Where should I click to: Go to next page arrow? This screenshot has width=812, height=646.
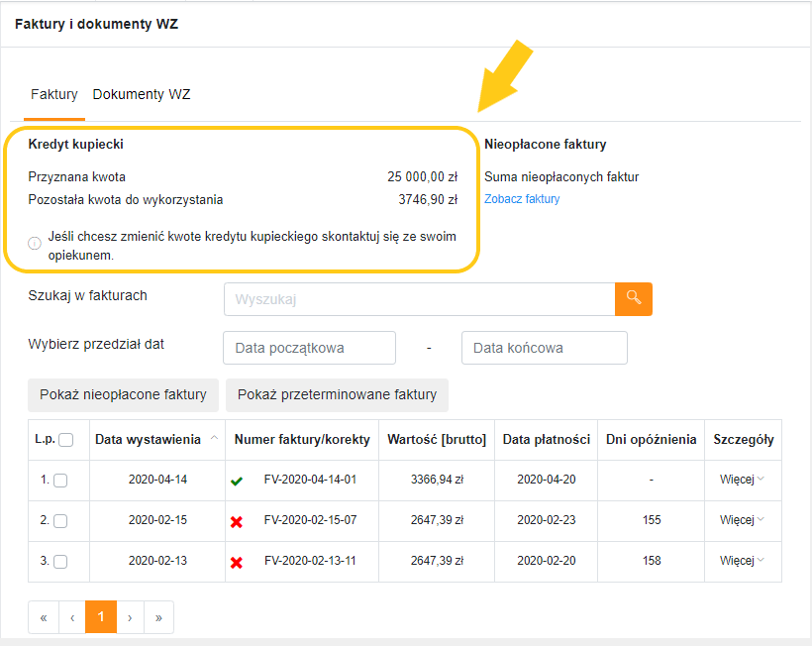coord(130,617)
